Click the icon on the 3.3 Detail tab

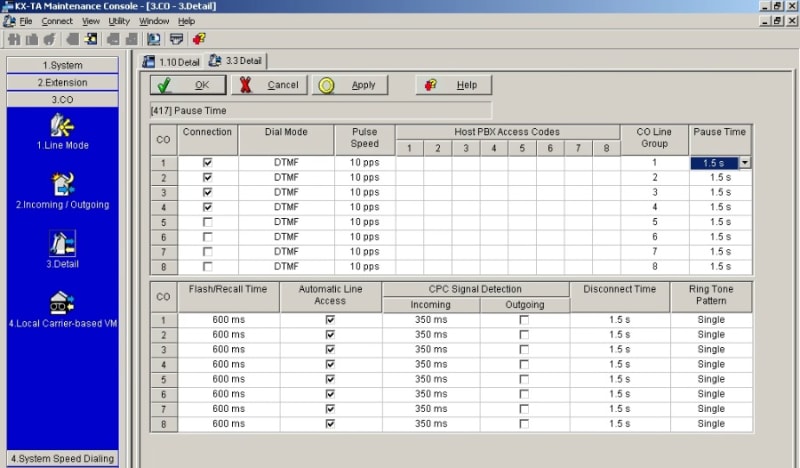coord(215,61)
